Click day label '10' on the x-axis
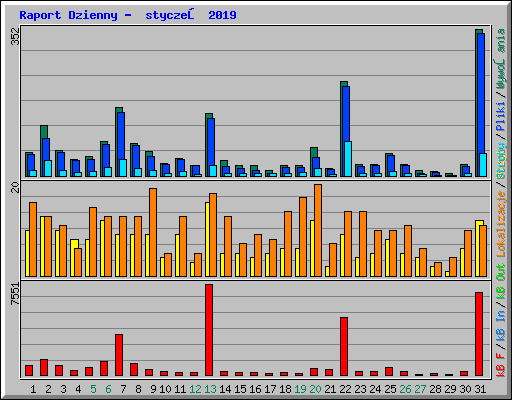Image resolution: width=512 pixels, height=400 pixels. tap(165, 389)
